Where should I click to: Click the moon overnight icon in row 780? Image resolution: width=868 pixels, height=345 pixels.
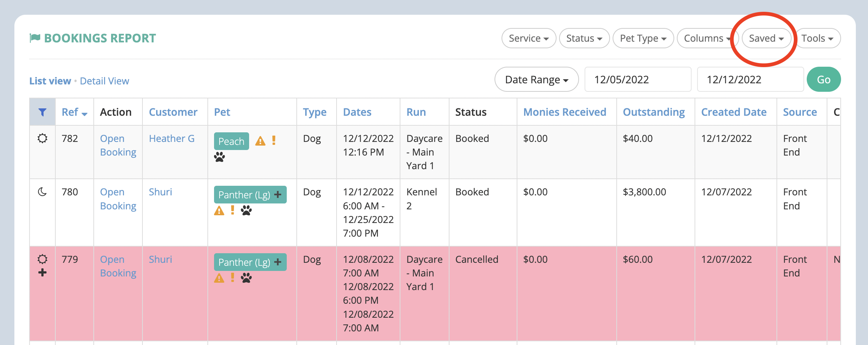coord(42,192)
